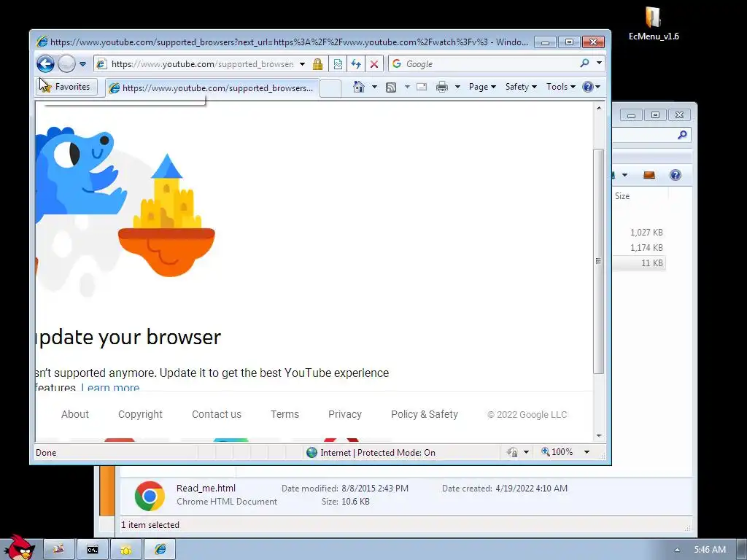Viewport: 747px width, 560px height.
Task: Open the Terms footer link
Action: [285, 414]
